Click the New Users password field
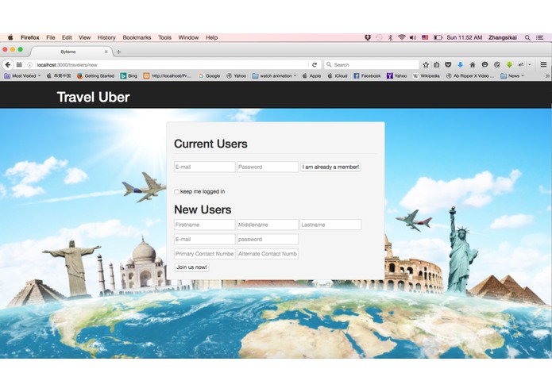 [268, 240]
